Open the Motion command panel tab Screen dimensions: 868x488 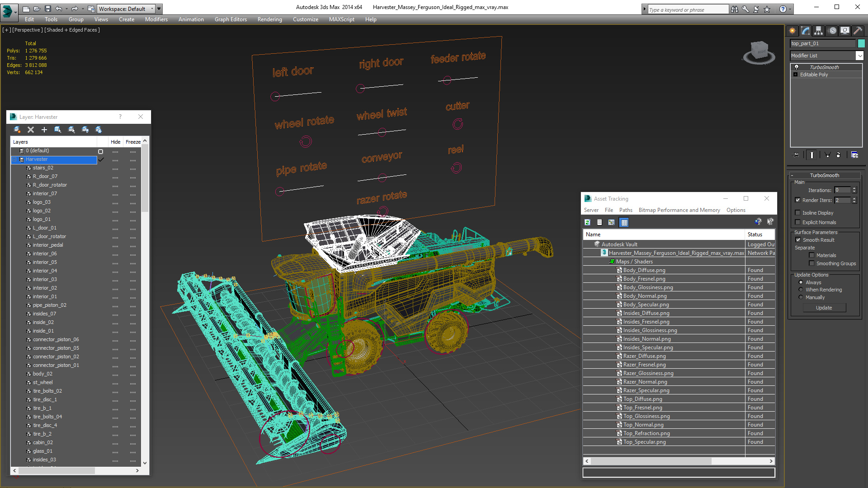(x=832, y=31)
